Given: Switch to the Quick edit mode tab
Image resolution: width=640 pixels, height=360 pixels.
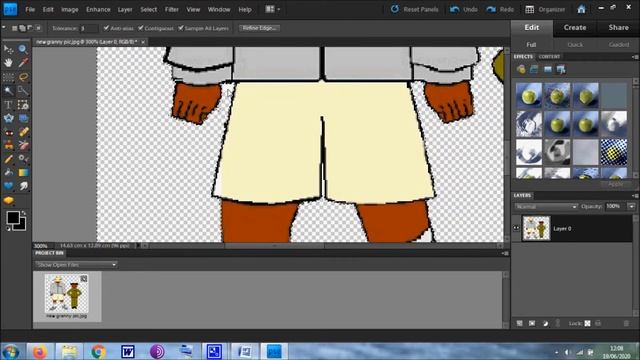Looking at the screenshot, I should (575, 44).
